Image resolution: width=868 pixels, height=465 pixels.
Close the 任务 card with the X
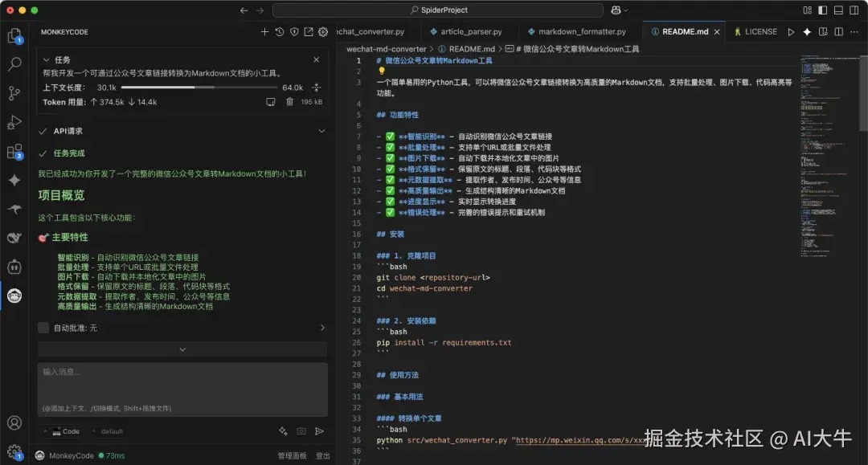(x=316, y=59)
